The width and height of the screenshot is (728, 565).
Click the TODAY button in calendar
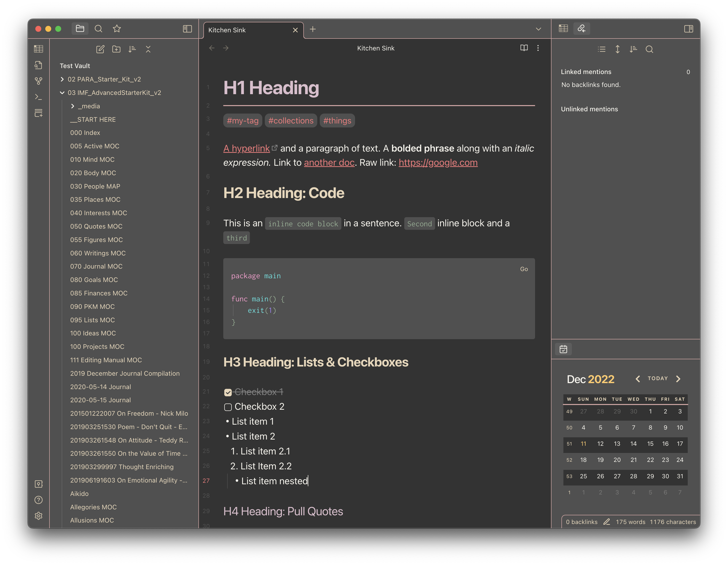(x=657, y=378)
